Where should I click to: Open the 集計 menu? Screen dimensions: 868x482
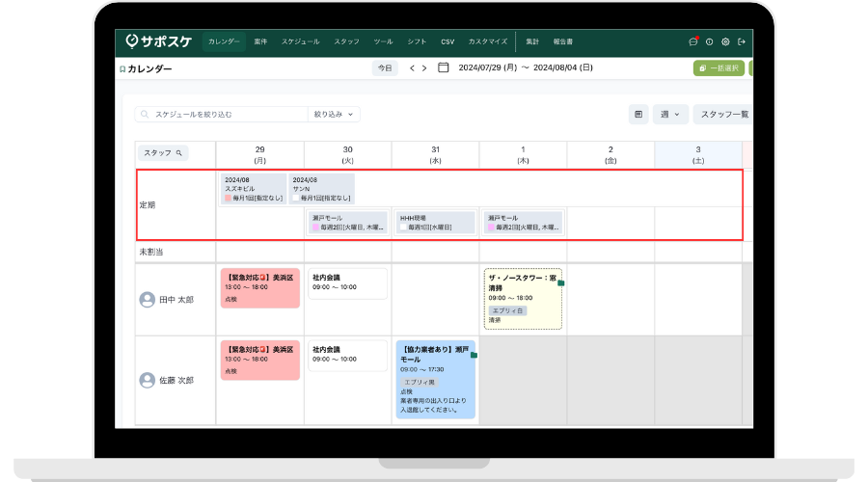click(x=532, y=41)
